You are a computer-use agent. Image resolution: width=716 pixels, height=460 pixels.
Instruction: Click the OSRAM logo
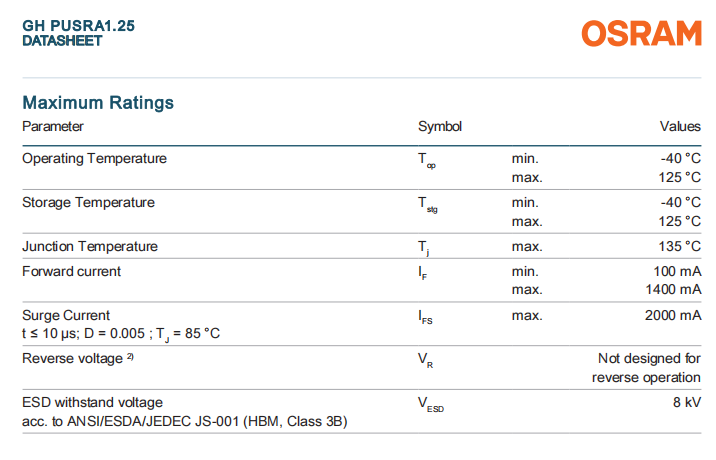[x=641, y=34]
